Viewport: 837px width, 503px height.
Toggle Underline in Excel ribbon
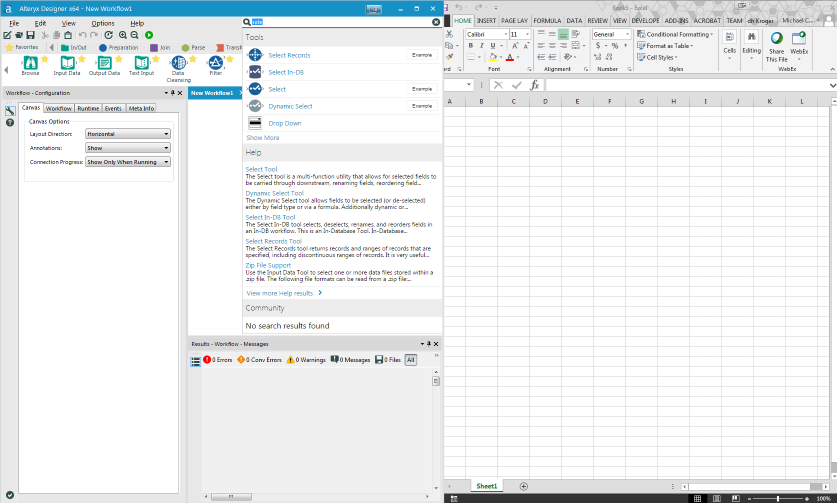tap(492, 46)
